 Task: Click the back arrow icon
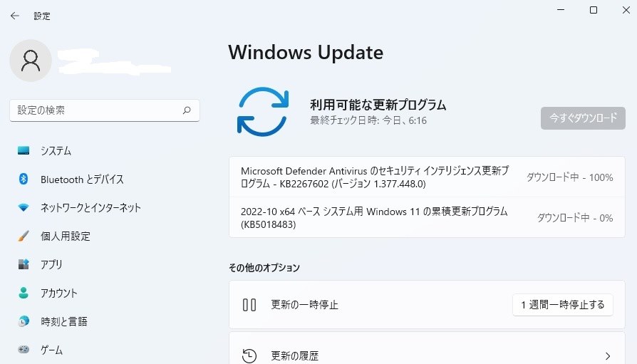tap(15, 16)
